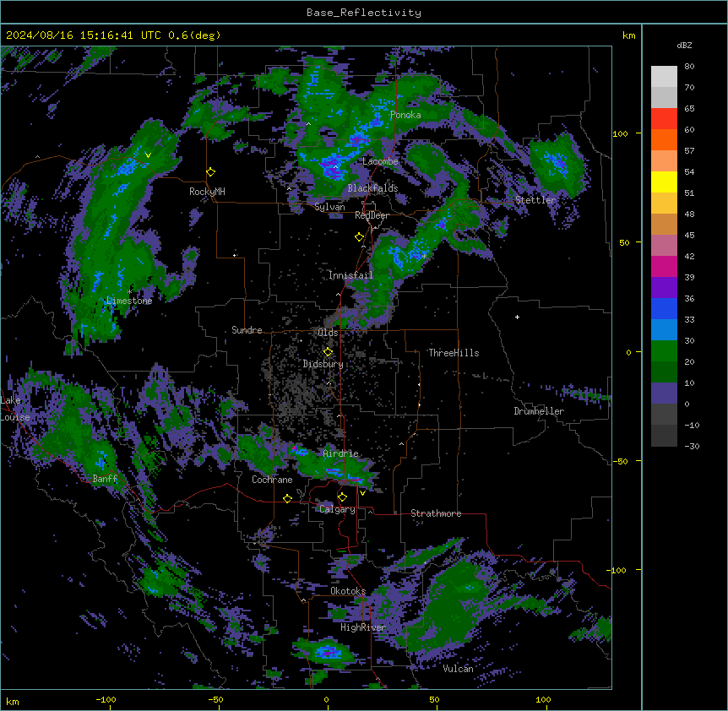
Task: Select the Innisfail label
Action: [350, 275]
